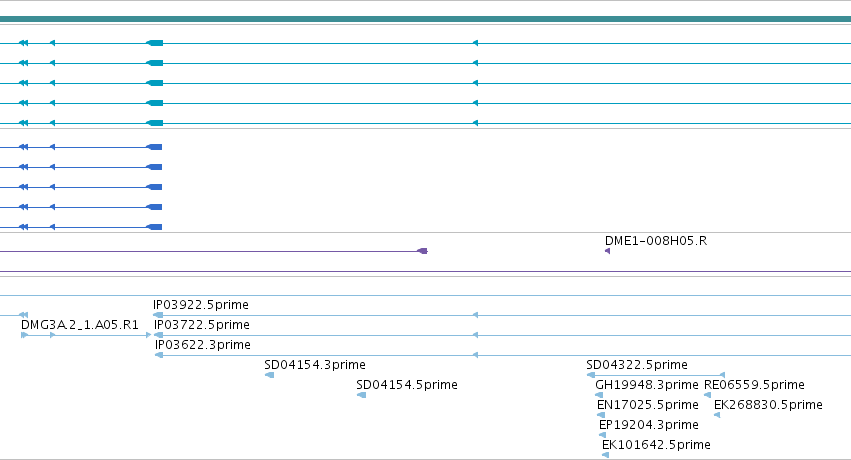Select the IP03722.5prime label
The height and width of the screenshot is (460, 851).
tap(202, 325)
